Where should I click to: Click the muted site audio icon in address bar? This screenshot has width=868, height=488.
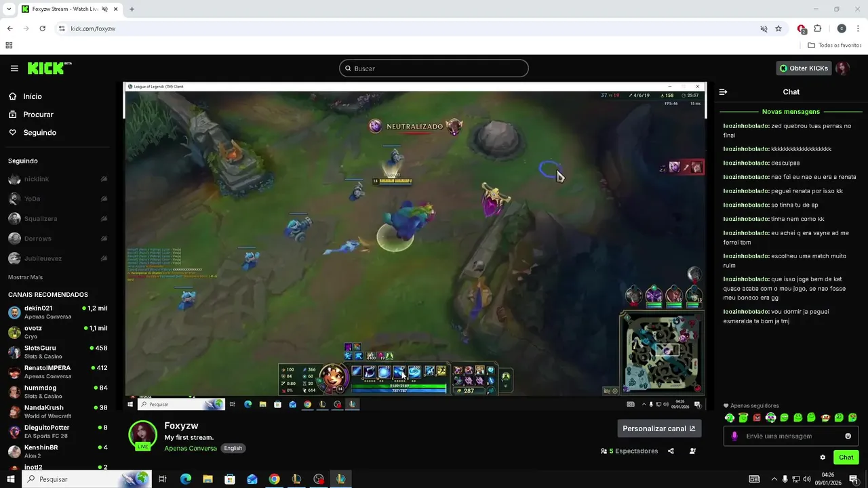764,28
